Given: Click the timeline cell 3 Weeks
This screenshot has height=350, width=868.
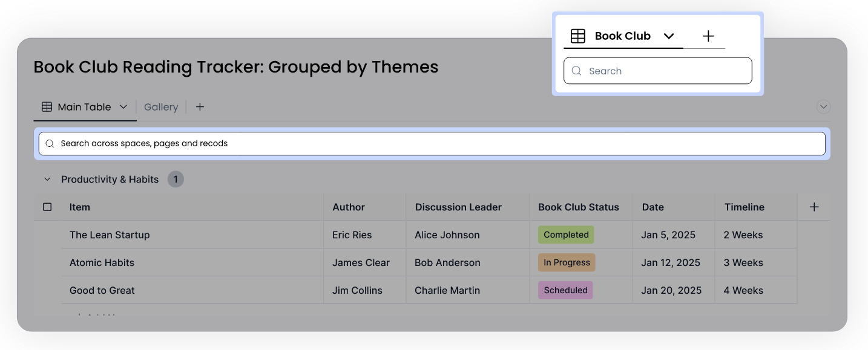Looking at the screenshot, I should pos(743,262).
